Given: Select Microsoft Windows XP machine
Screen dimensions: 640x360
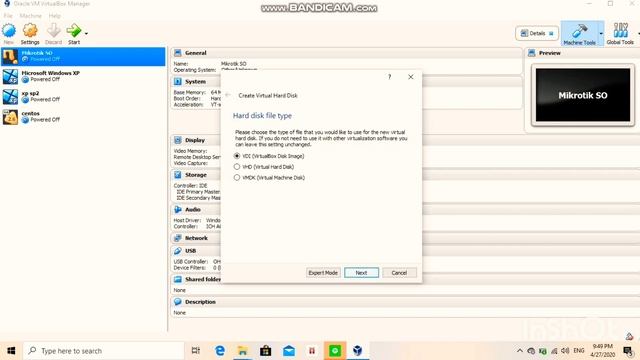Looking at the screenshot, I should [x=83, y=76].
